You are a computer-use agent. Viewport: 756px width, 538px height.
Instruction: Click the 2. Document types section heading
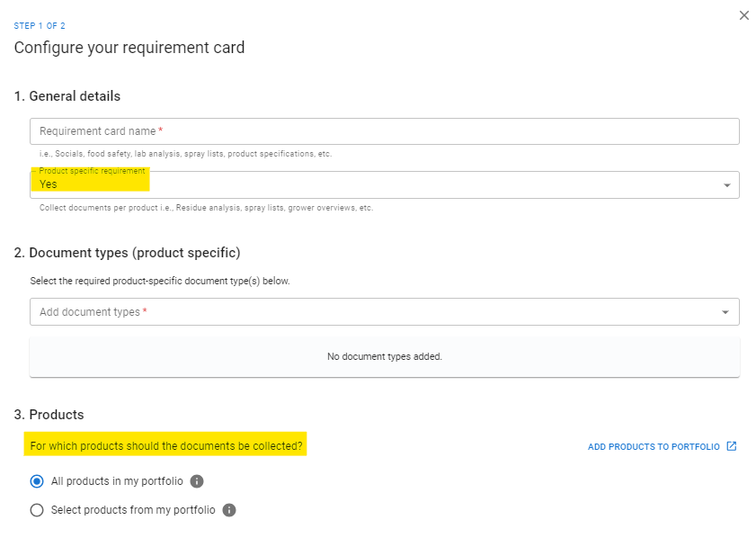(x=128, y=253)
